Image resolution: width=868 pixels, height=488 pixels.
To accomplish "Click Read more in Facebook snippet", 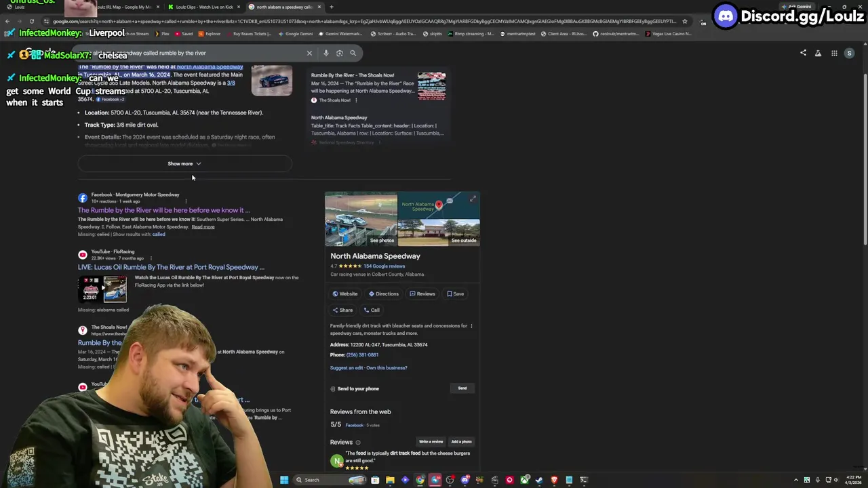I will [x=203, y=227].
